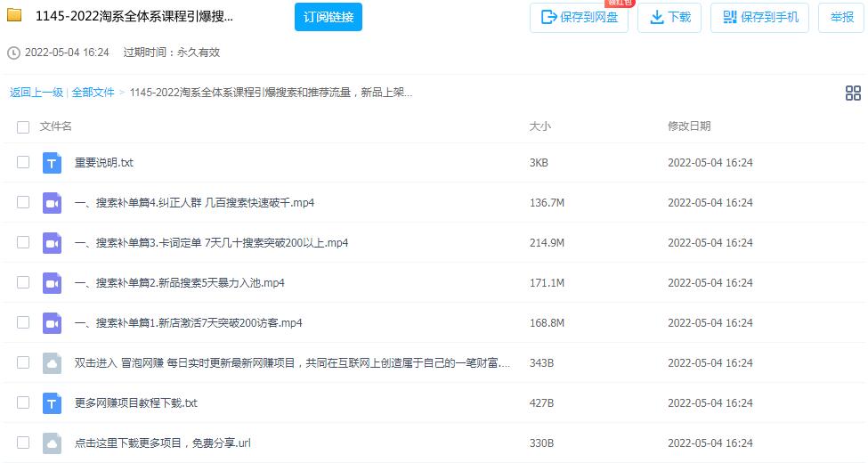Viewport: 868px width, 463px height.
Task: Sort by the 文件名 column header
Action: point(55,126)
